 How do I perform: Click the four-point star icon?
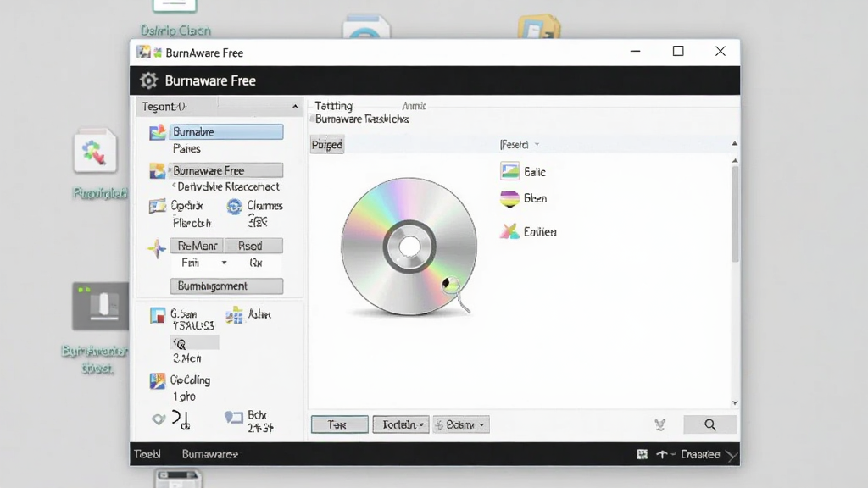[x=157, y=248]
